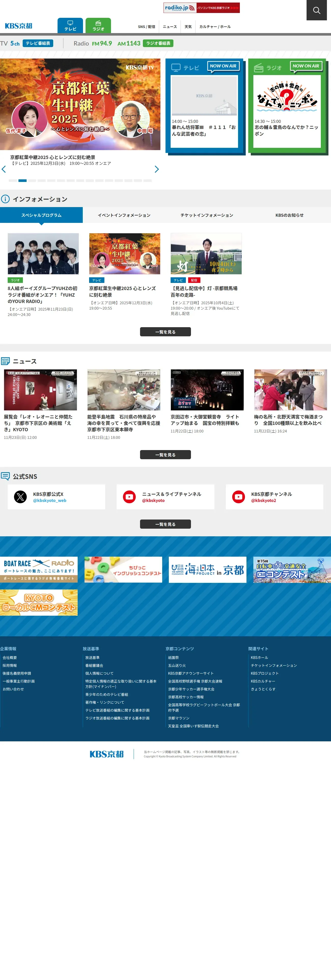Click 一覧を見る under 公式SNS
Viewport: 331px width, 980px height.
pos(165,525)
